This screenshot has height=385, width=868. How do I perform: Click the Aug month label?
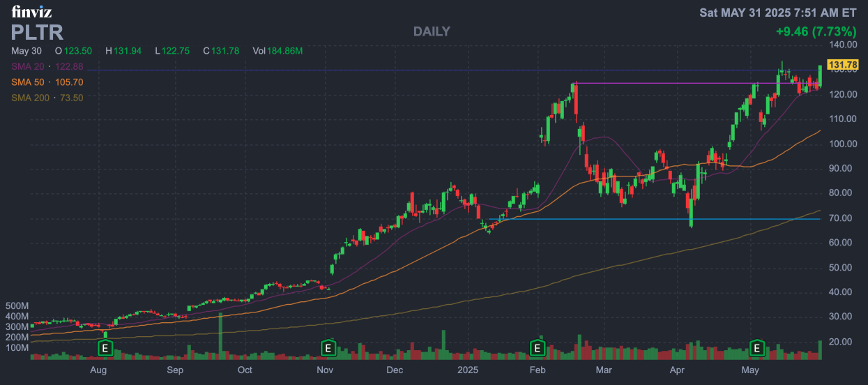pyautogui.click(x=99, y=370)
